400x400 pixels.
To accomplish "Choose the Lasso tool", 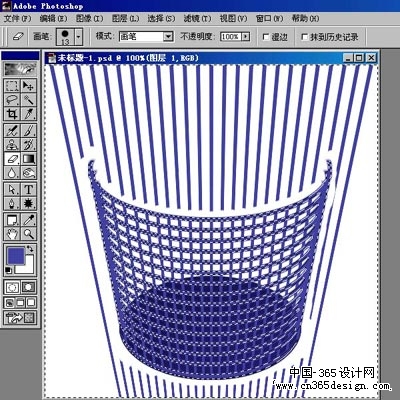I will [12, 100].
